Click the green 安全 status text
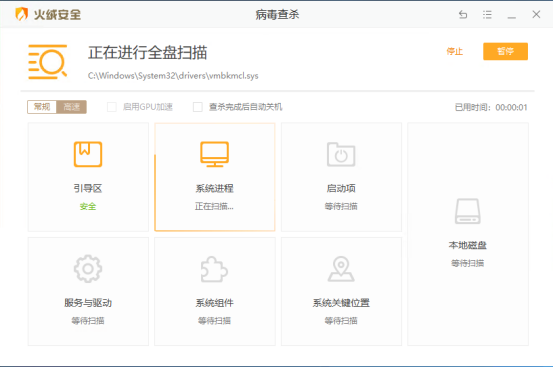 coord(88,206)
